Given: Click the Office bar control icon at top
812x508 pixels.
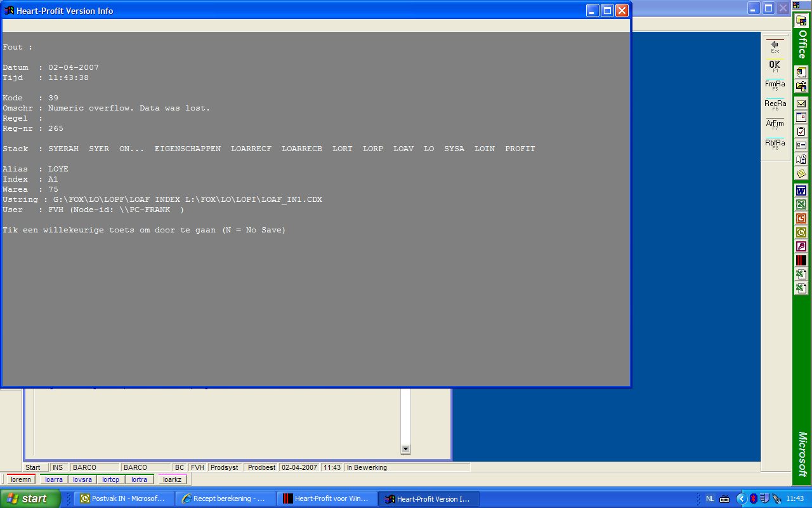Looking at the screenshot, I should (x=796, y=5).
